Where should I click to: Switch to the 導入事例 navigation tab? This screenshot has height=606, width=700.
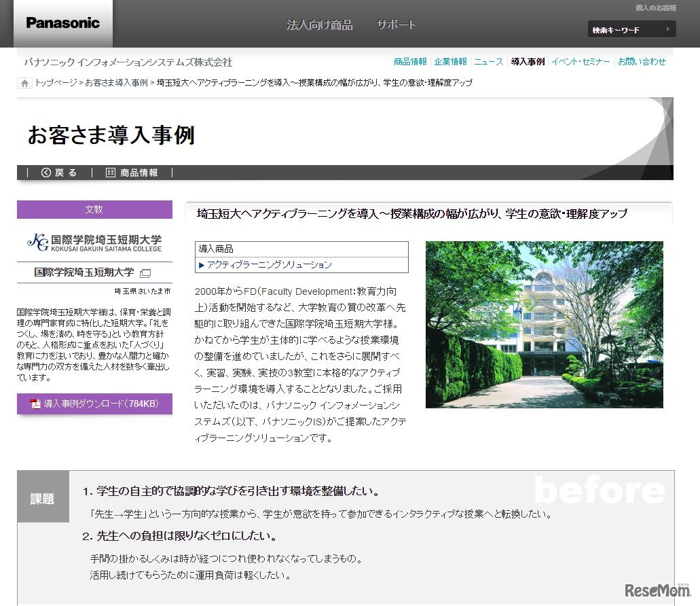pos(528,61)
